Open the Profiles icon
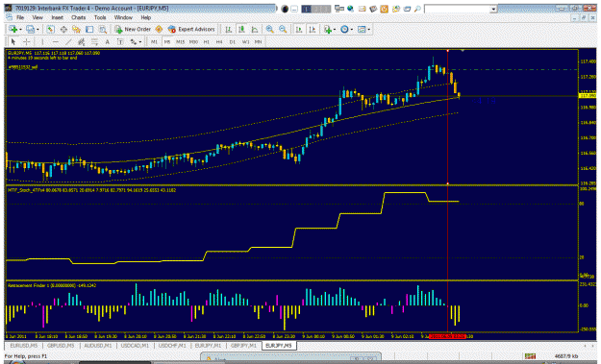Screen dimensions: 601x364 click(x=30, y=29)
